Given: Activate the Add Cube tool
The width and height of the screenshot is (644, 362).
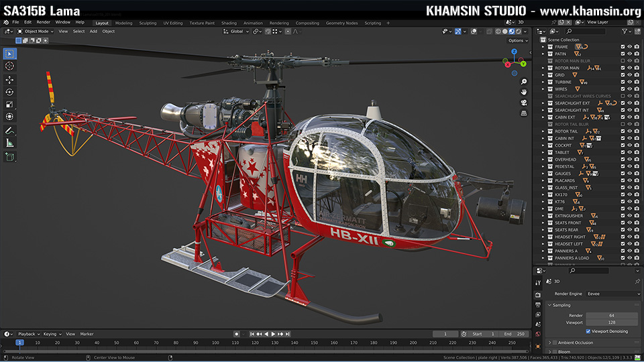Looking at the screenshot, I should pyautogui.click(x=9, y=157).
